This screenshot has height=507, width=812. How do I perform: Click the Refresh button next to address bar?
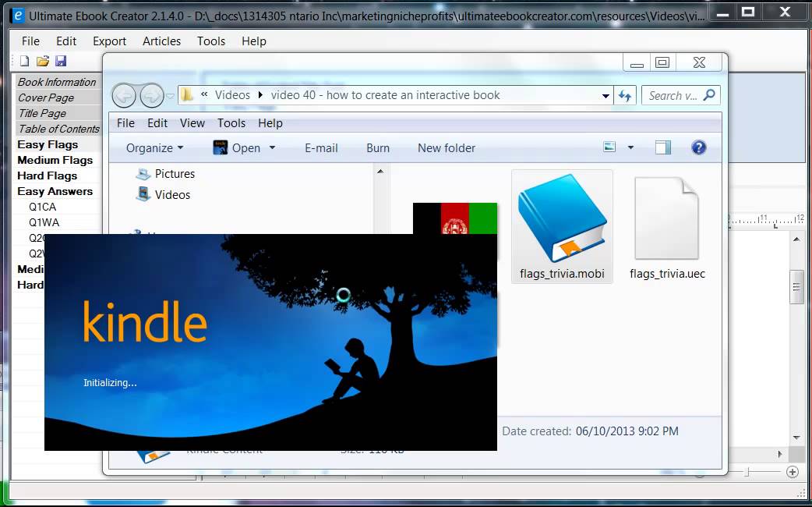(625, 95)
